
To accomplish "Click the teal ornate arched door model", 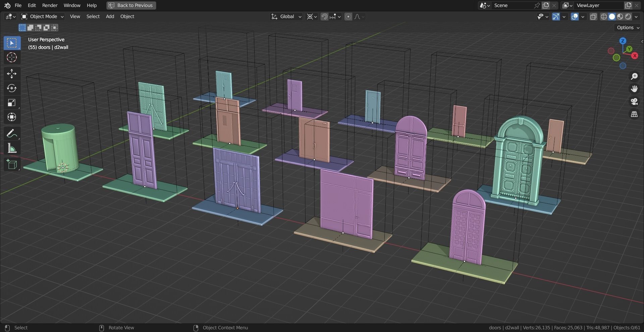I will click(x=519, y=161).
